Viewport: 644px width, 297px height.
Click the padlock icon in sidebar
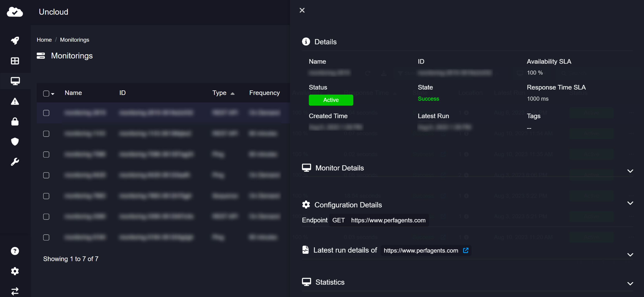15,122
